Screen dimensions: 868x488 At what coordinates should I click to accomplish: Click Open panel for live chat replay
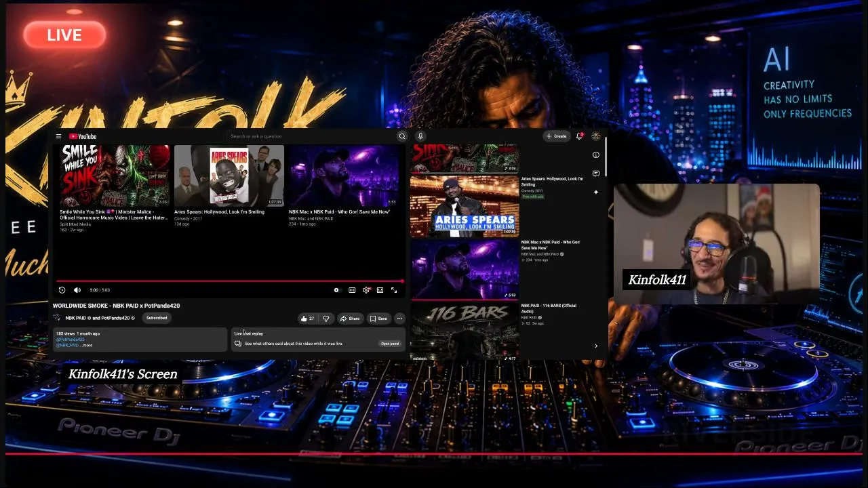(390, 344)
